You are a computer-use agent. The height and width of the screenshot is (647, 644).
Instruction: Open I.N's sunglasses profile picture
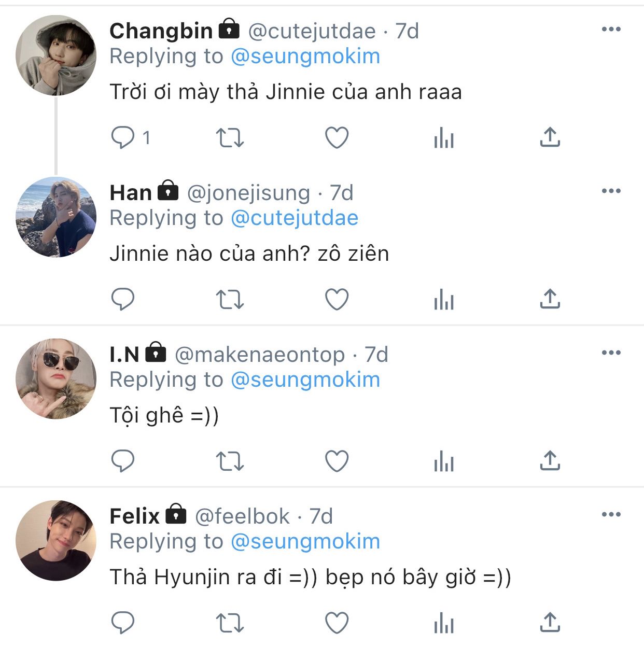pyautogui.click(x=56, y=379)
